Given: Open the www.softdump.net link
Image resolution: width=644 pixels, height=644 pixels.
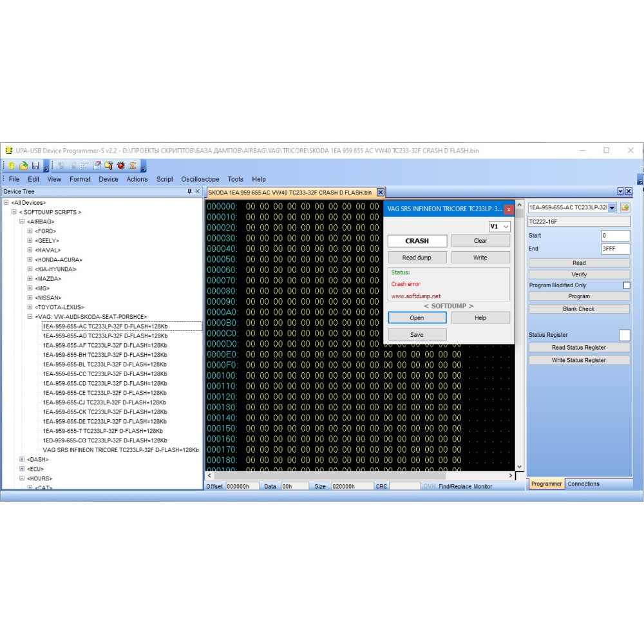Looking at the screenshot, I should (x=415, y=296).
